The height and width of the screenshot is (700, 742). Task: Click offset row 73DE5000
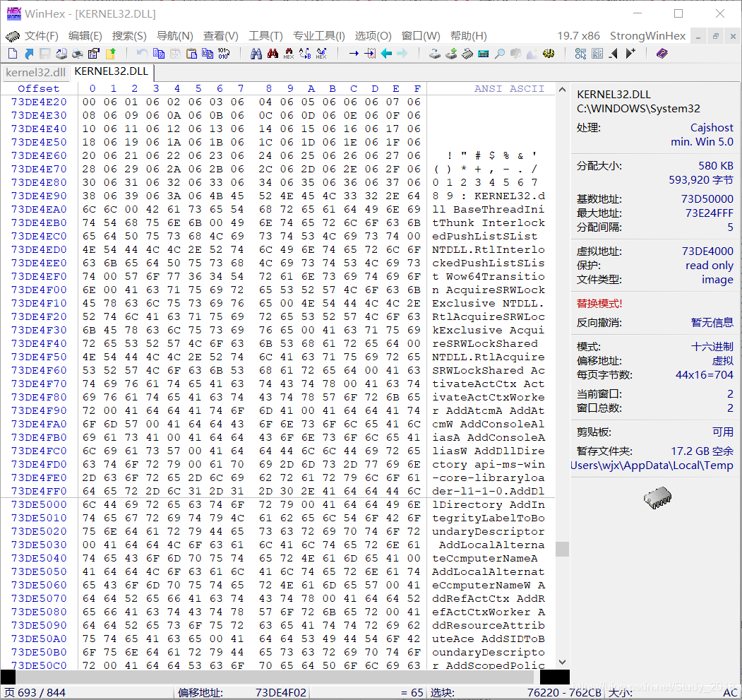point(39,504)
